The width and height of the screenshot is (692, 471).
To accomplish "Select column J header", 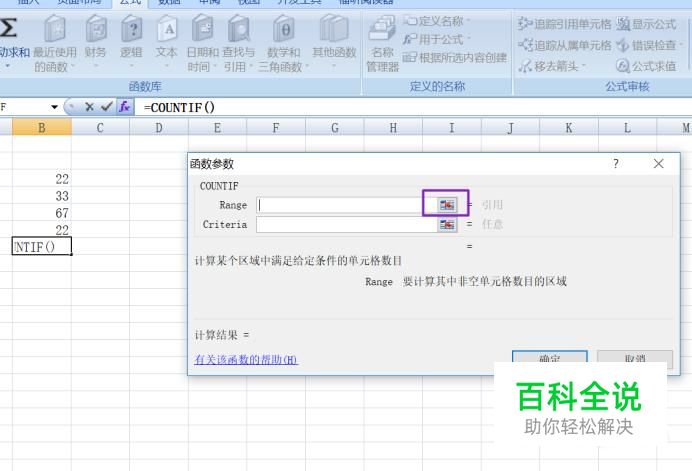I will tap(510, 128).
